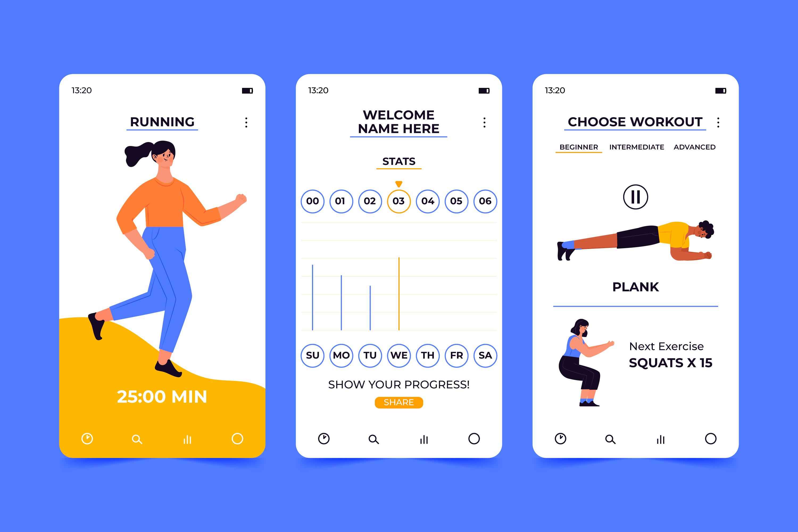Tap the WE day circle in stats view

pyautogui.click(x=399, y=355)
